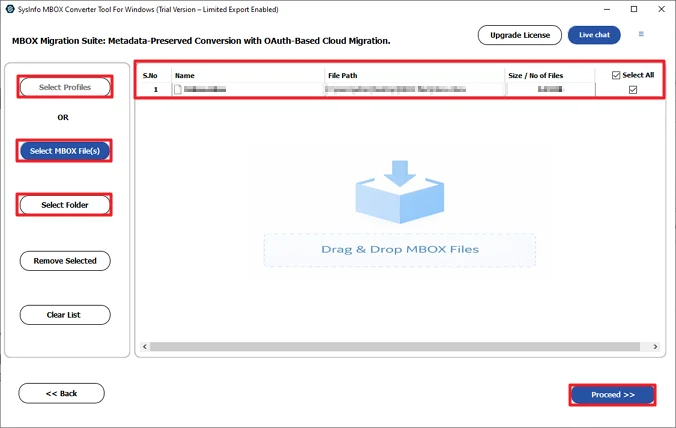Click the serial number 1 cell
This screenshot has height=428, width=676.
[156, 90]
